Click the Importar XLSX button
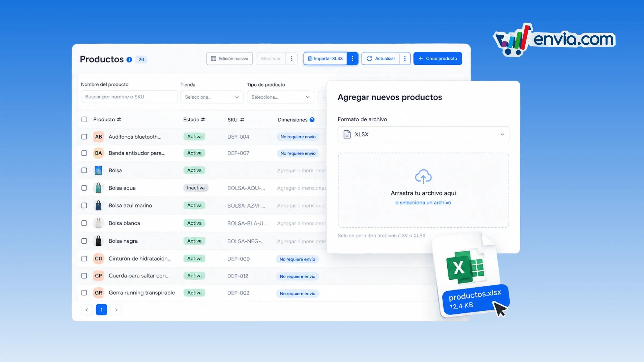This screenshot has width=644, height=362. 325,58
